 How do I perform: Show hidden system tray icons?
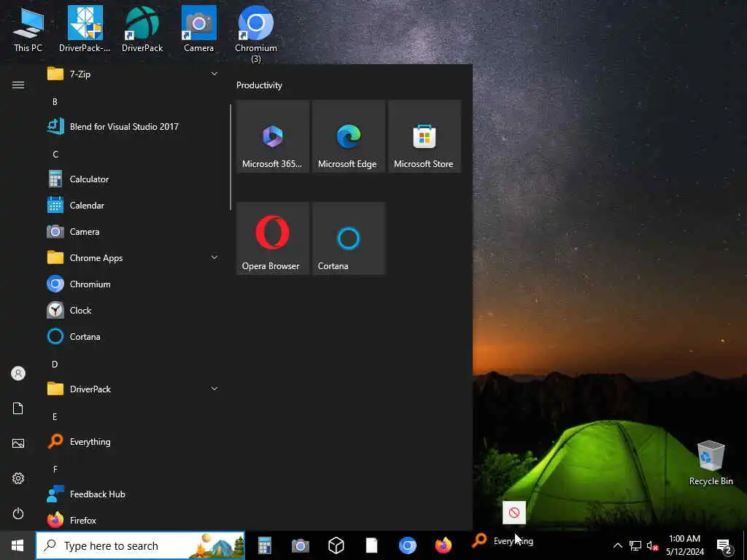point(617,545)
